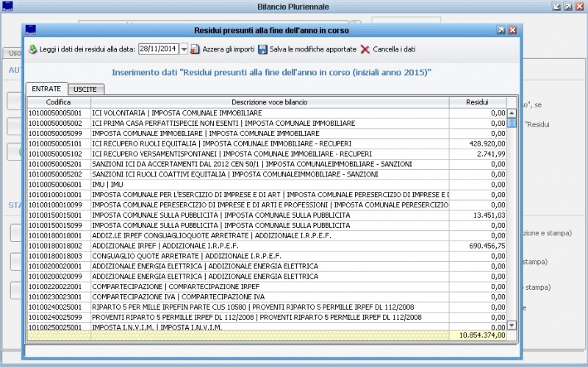Switch to the USCITE tab
Image resolution: width=588 pixels, height=367 pixels.
point(85,89)
